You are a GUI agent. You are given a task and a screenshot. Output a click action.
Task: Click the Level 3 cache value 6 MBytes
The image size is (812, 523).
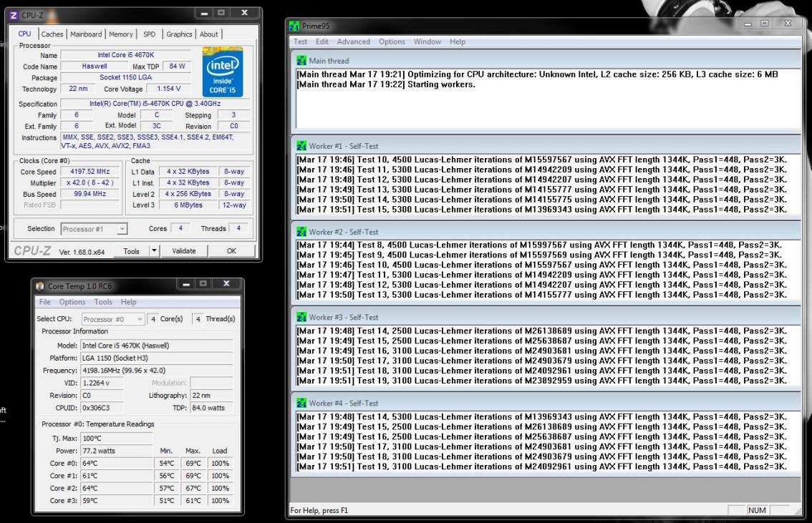click(188, 205)
